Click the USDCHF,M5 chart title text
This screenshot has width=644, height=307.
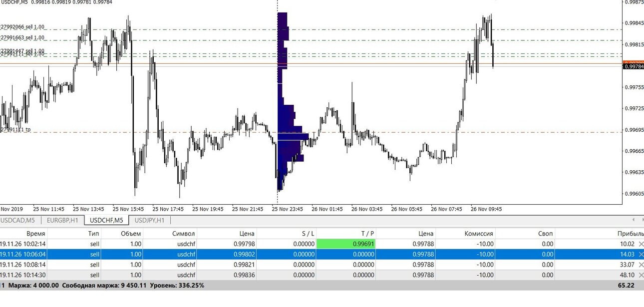click(14, 2)
